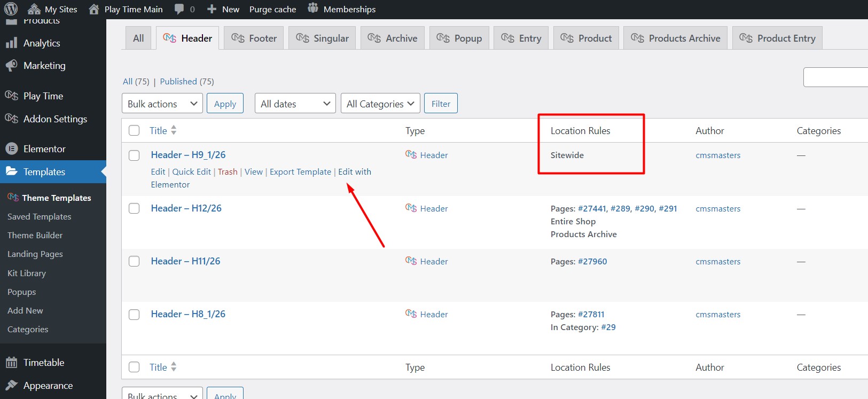Viewport: 868px width, 399px height.
Task: Click the Marketing megaphone icon
Action: [11, 66]
